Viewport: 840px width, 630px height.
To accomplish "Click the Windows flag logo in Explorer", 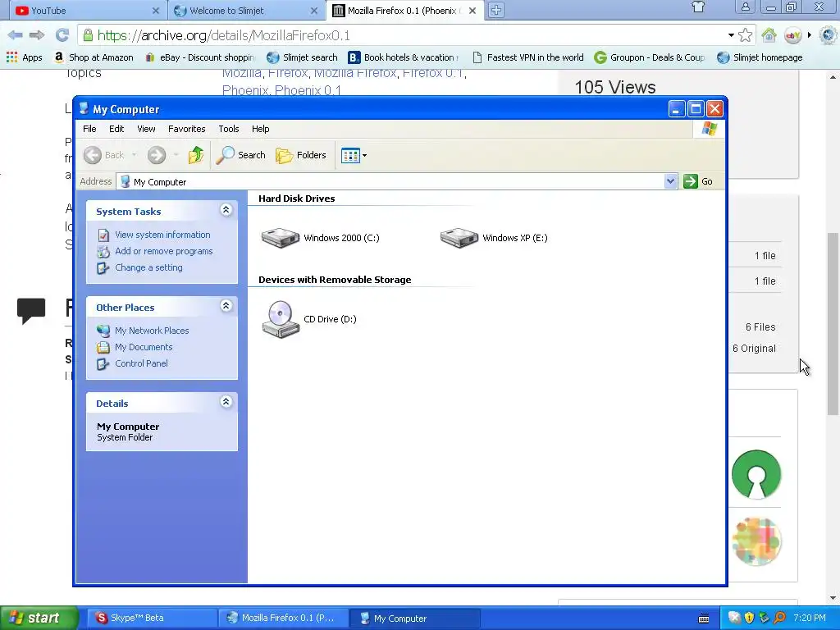I will click(x=710, y=129).
